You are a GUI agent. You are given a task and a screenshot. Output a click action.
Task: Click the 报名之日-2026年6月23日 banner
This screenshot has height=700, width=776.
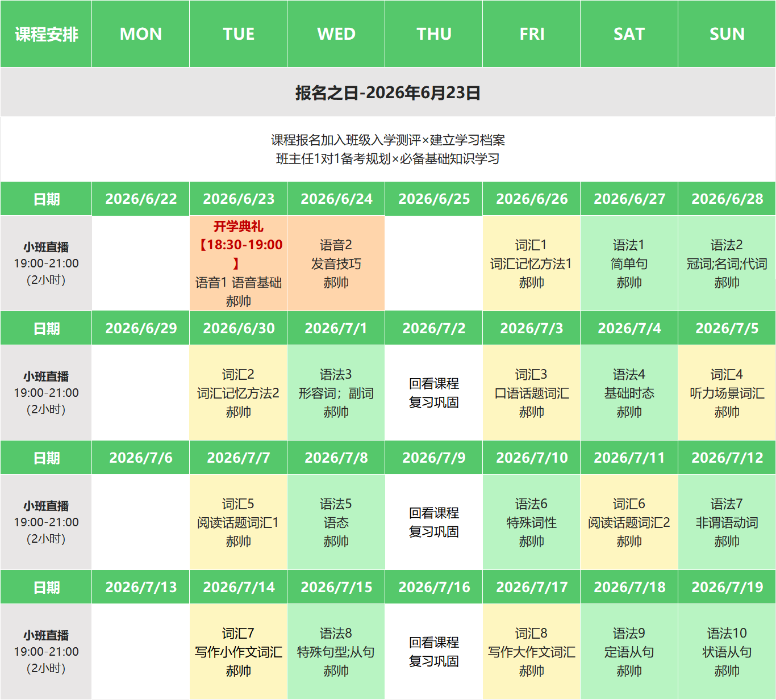pyautogui.click(x=387, y=93)
